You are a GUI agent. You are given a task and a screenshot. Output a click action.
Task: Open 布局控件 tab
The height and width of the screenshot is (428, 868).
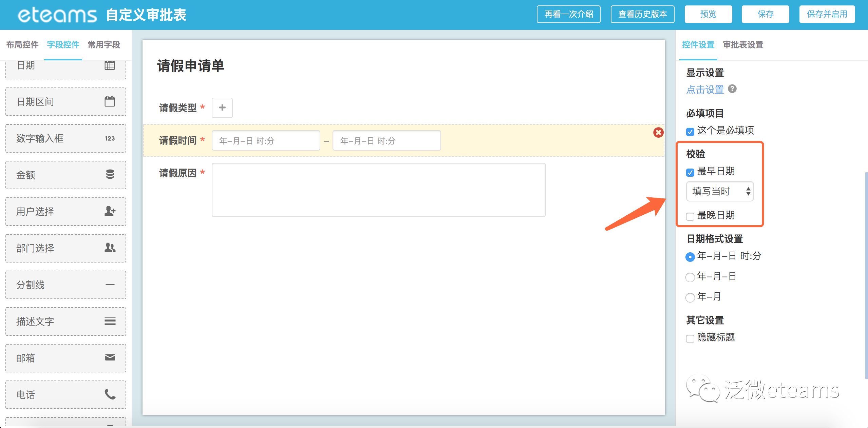coord(22,45)
